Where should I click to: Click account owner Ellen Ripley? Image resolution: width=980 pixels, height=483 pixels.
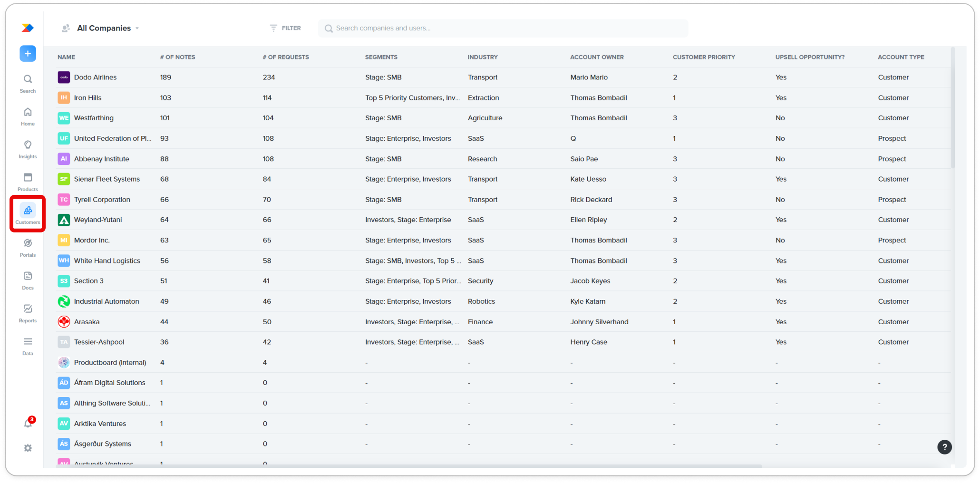(589, 220)
